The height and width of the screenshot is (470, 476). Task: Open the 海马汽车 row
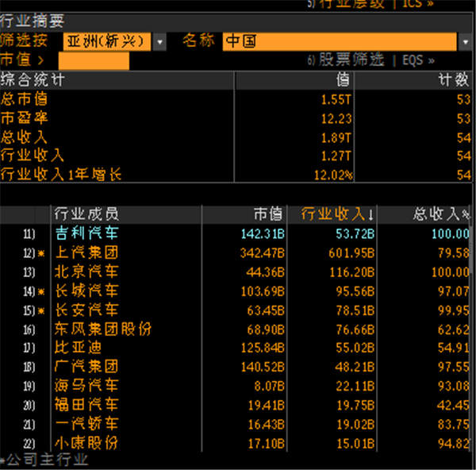pos(236,386)
